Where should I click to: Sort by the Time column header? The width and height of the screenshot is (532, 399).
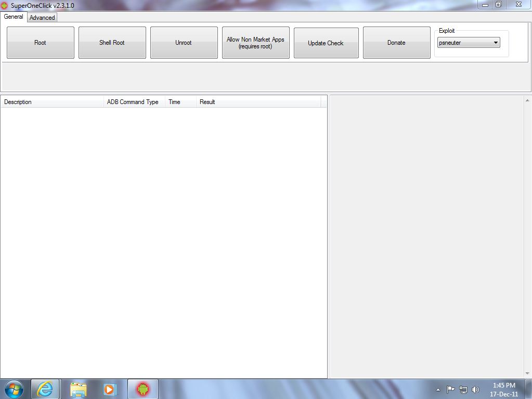tap(181, 102)
